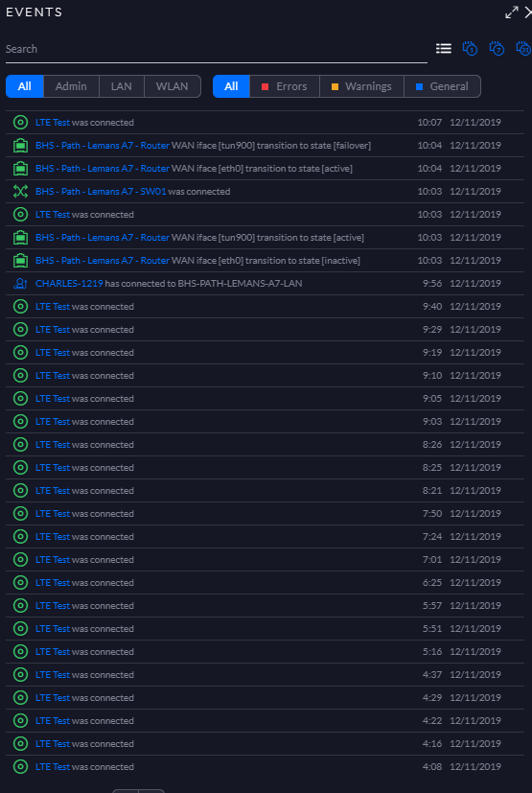This screenshot has height=793, width=532.
Task: Click the switch icon for SW01 connected event
Action: coord(20,191)
